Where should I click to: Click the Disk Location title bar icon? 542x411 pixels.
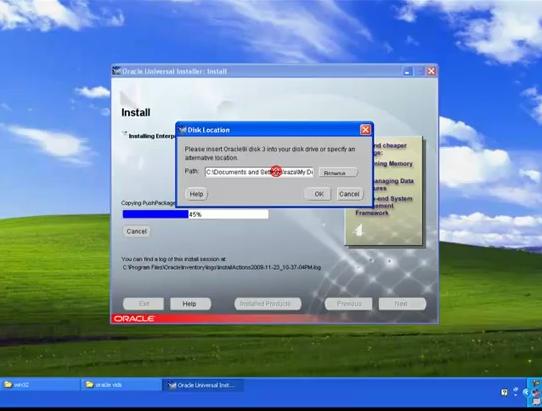182,130
